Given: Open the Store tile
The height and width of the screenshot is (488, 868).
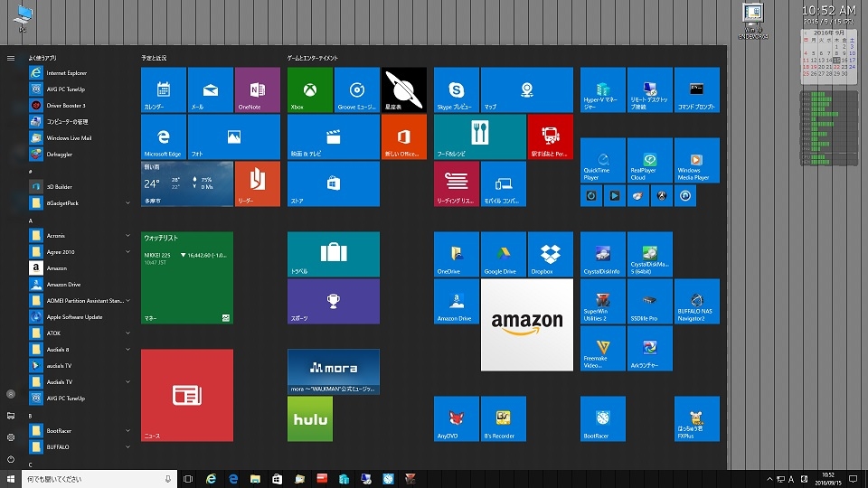Looking at the screenshot, I should pos(334,183).
